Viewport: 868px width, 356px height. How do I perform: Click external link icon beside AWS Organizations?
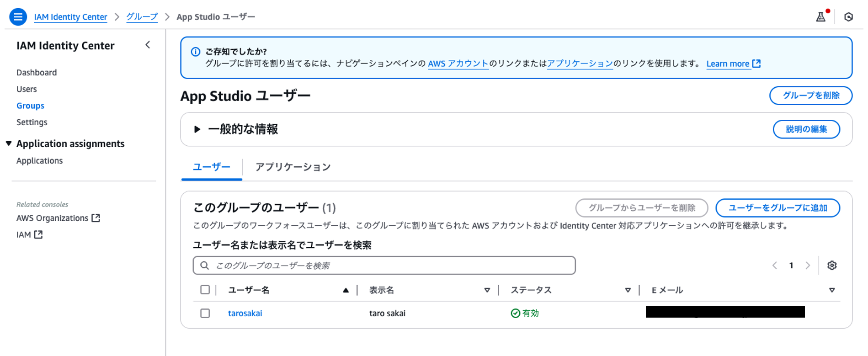coord(96,218)
